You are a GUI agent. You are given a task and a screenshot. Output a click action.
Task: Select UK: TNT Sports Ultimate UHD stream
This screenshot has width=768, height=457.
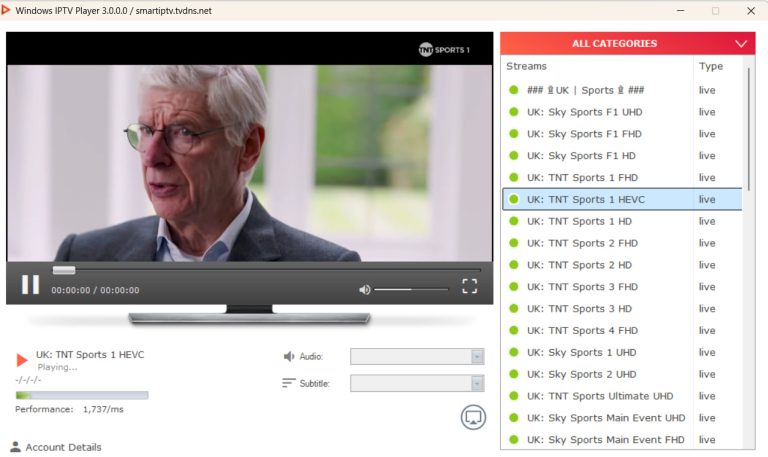click(x=622, y=396)
